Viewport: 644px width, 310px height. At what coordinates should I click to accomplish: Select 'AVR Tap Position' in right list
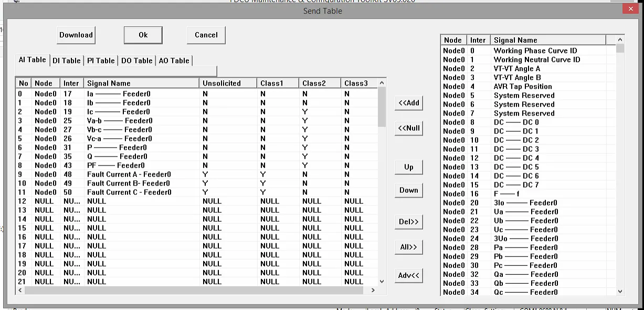click(529, 87)
